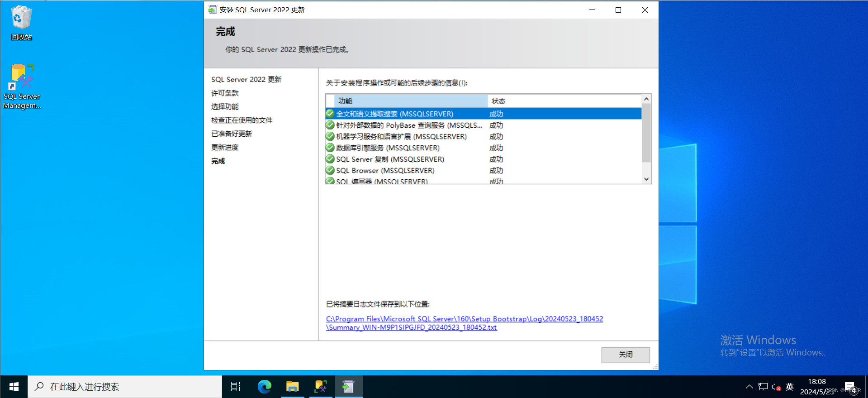Maximize the SQL Server 2022 更新 window
Image resolution: width=868 pixels, height=398 pixels.
click(x=618, y=10)
